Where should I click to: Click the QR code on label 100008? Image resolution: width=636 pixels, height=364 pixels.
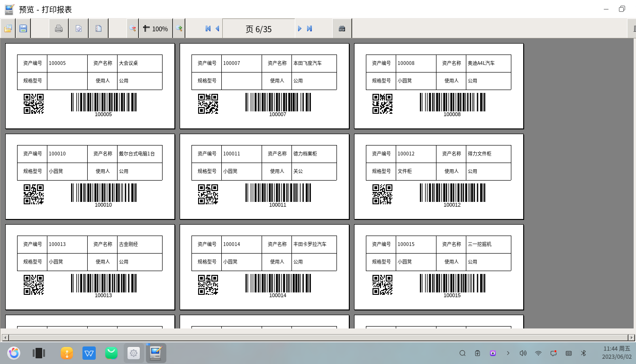tap(382, 104)
